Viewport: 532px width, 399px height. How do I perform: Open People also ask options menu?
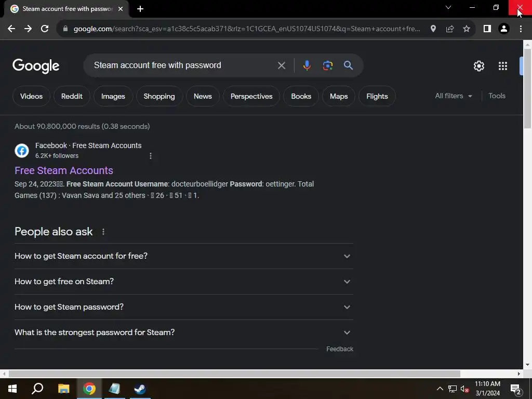click(x=103, y=232)
